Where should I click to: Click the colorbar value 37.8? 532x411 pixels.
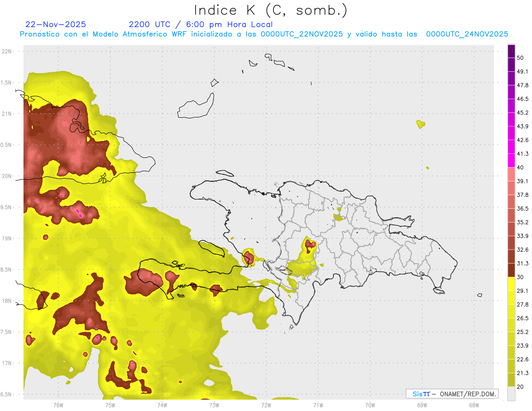[523, 195]
